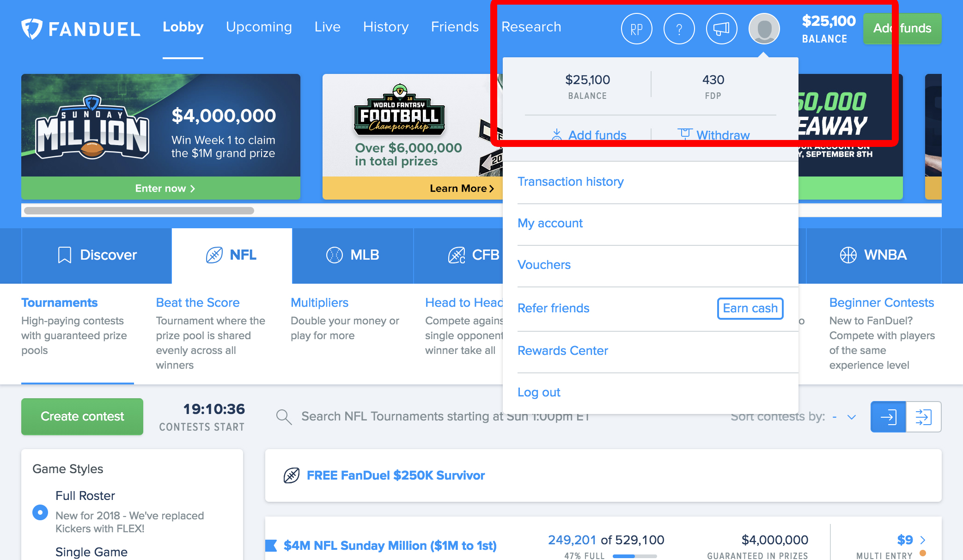Click the search magnifier icon
This screenshot has width=963, height=560.
pyautogui.click(x=284, y=417)
